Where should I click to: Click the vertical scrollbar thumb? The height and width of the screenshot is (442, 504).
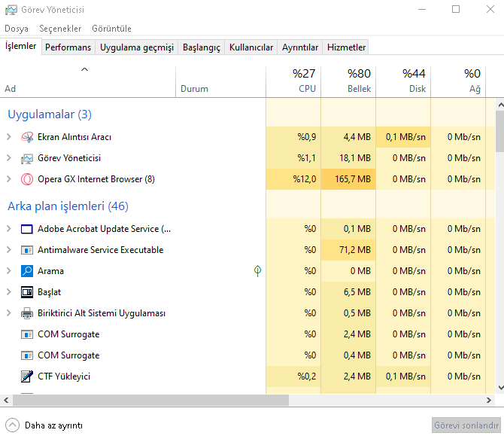500,131
